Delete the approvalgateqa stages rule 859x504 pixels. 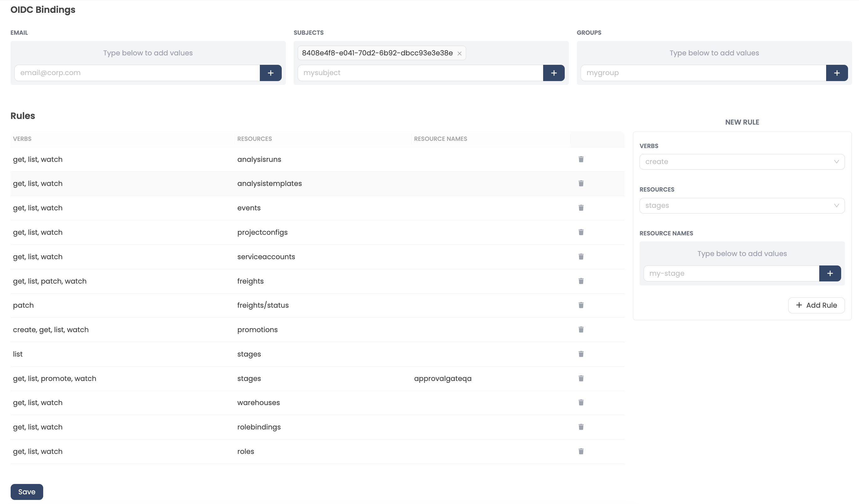581,378
